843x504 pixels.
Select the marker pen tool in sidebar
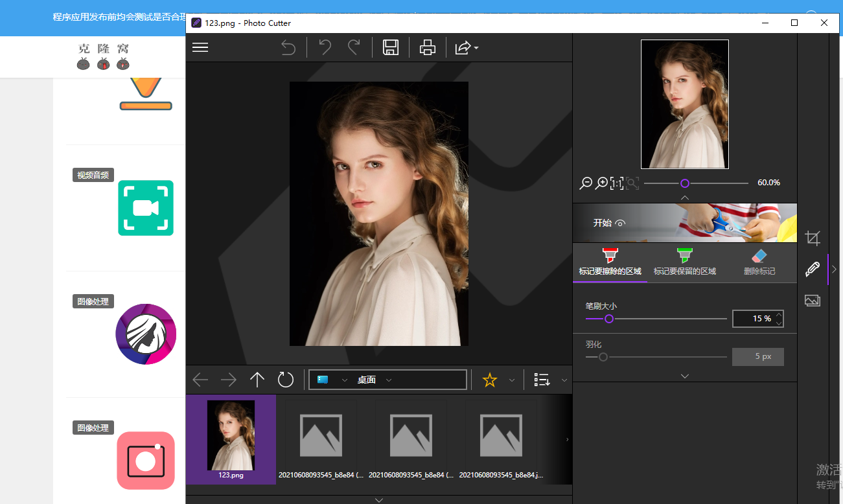click(x=813, y=269)
